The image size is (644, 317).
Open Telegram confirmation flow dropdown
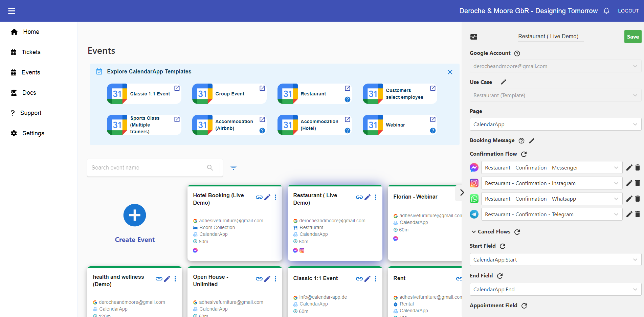tap(552, 214)
